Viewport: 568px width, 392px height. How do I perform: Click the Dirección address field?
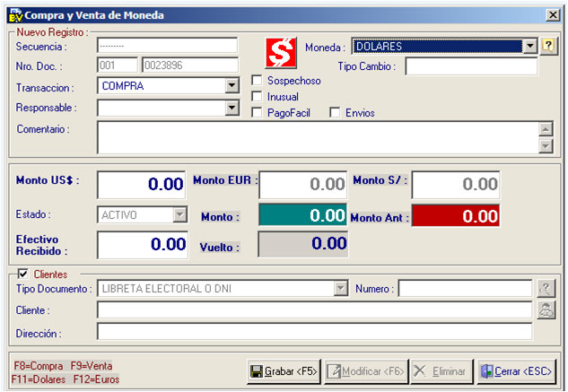pos(314,332)
